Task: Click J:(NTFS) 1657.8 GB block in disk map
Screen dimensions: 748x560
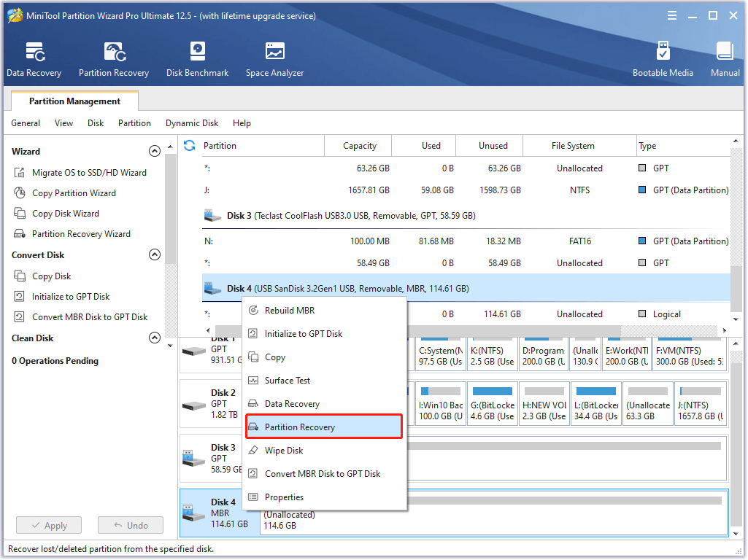Action: 700,404
